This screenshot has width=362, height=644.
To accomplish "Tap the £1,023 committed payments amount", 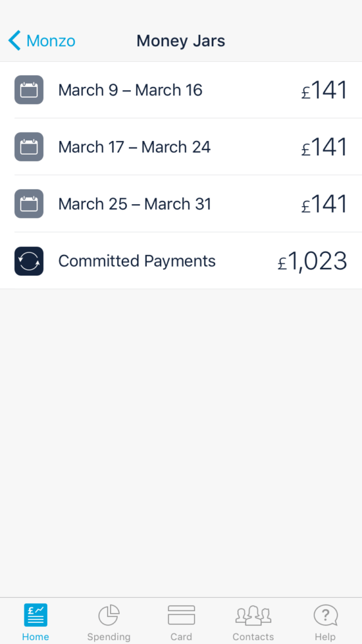I will tap(312, 261).
